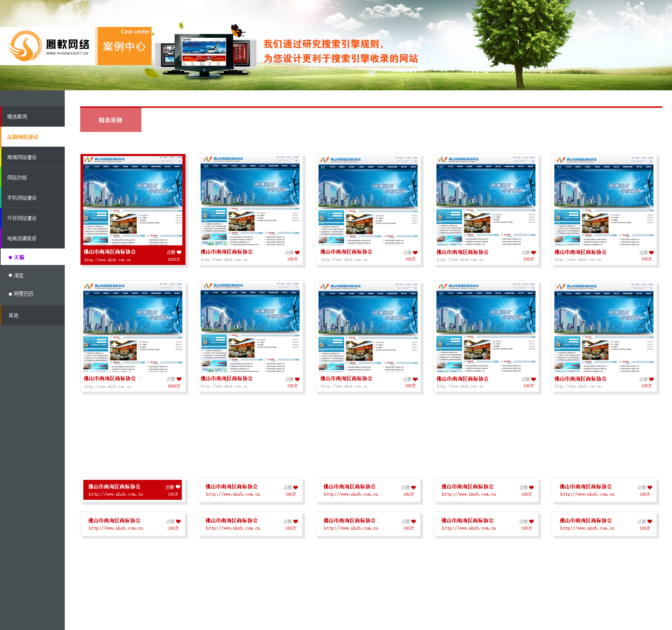
Task: Click heart icon on second-row first case
Action: [179, 379]
